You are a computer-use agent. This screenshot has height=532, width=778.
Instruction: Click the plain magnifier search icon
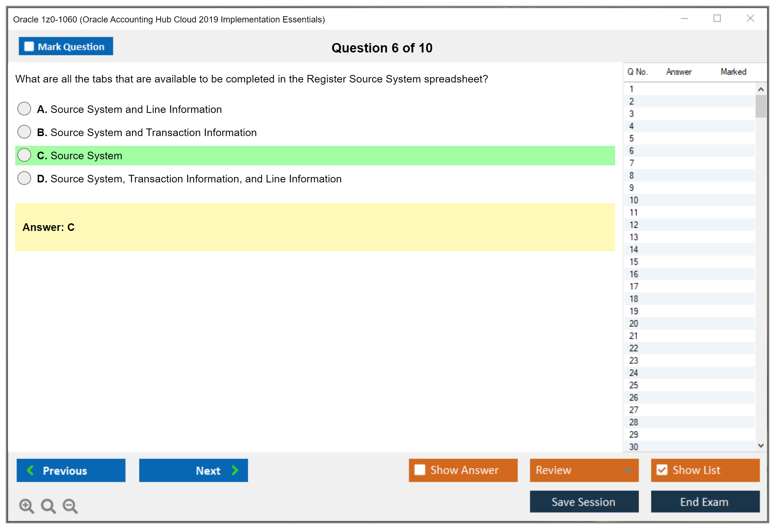pos(48,506)
